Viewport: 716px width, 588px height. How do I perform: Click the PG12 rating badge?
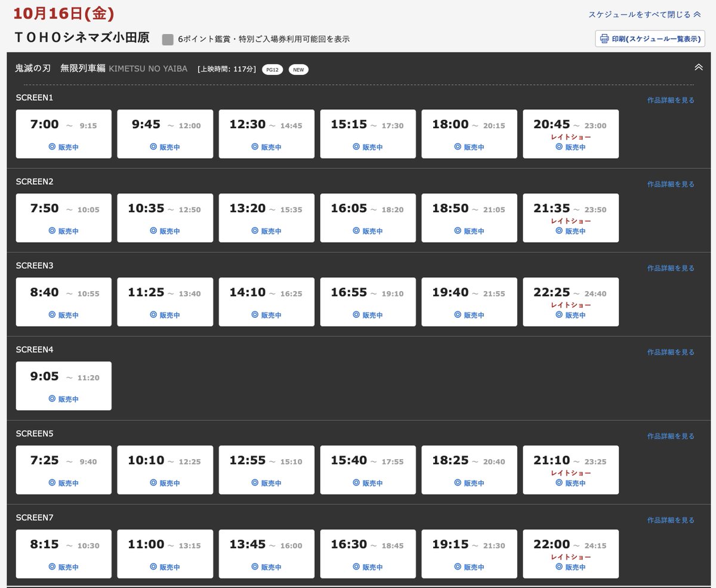(x=272, y=70)
